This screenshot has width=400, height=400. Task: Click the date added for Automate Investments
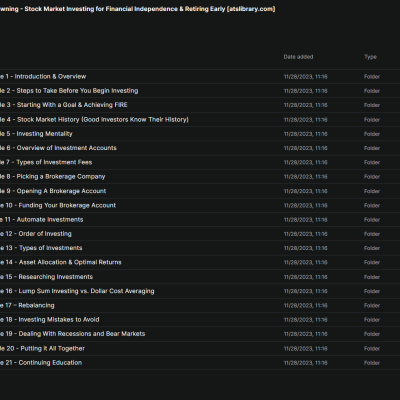pos(305,220)
